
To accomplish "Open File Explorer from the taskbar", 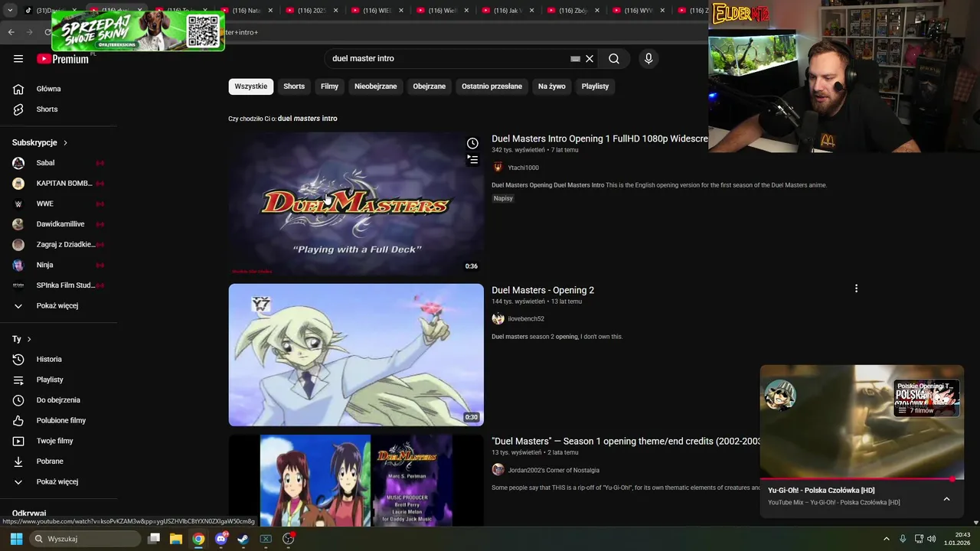I will click(x=176, y=539).
